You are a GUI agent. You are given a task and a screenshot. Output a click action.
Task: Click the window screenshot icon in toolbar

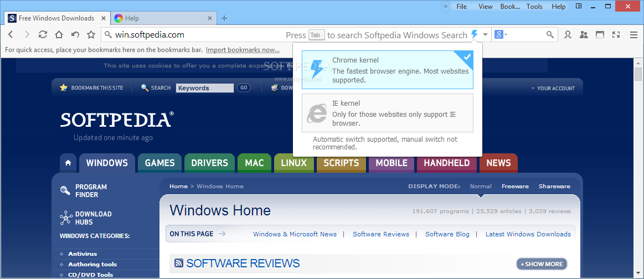click(x=600, y=35)
